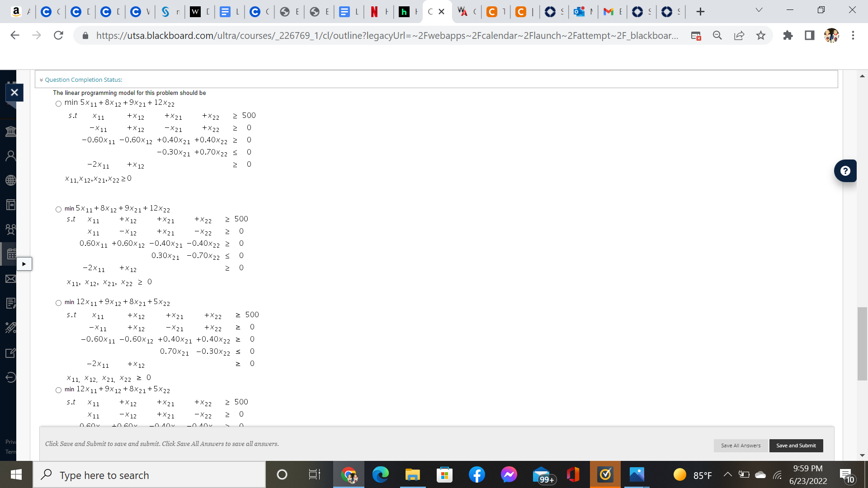Expand the side menu arrow tab
The width and height of the screenshot is (868, 488).
[24, 264]
